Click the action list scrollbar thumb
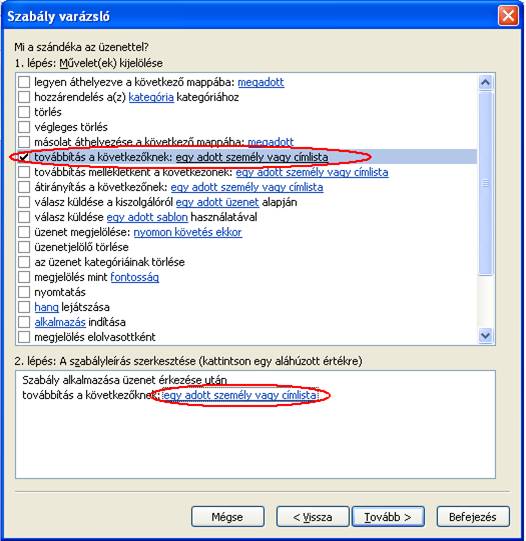 pos(486,183)
